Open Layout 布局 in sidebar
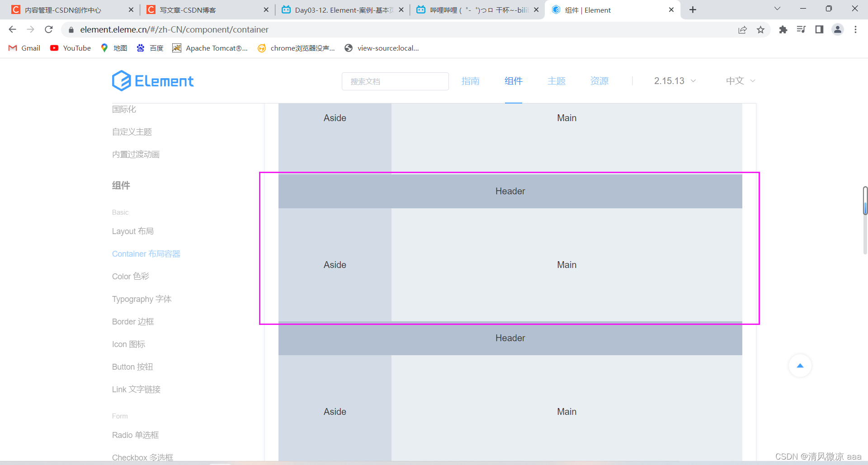 133,231
